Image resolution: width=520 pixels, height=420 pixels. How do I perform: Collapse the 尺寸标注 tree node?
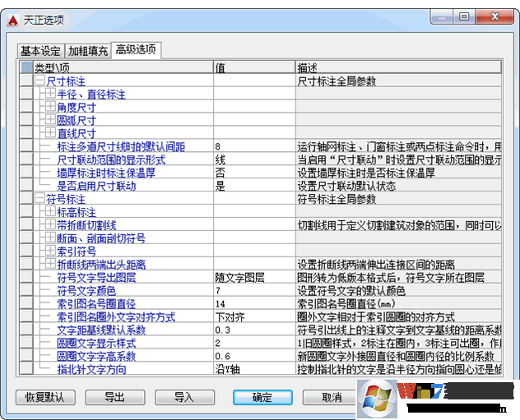39,81
